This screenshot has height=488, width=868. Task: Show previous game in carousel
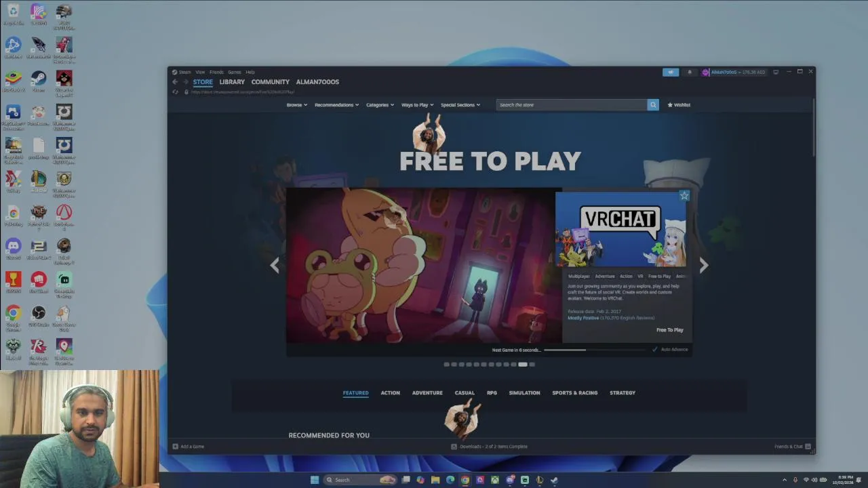275,266
